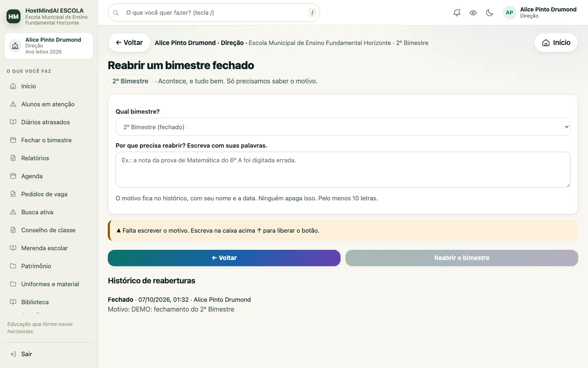The height and width of the screenshot is (368, 588).
Task: Click the 2º Bimestre badge under title
Action: tap(130, 81)
